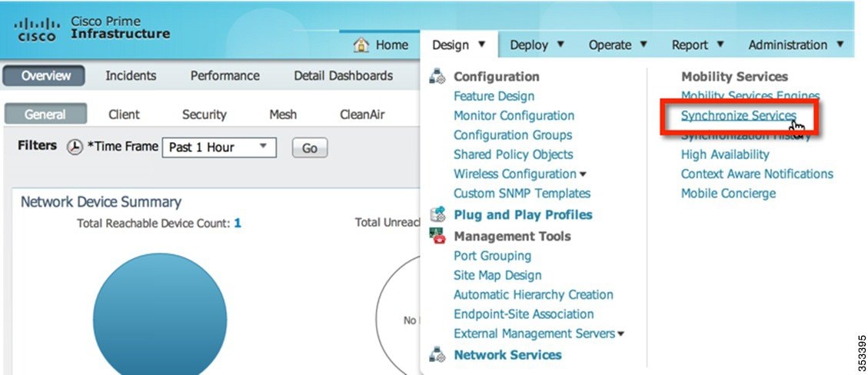This screenshot has height=375, width=868.
Task: Click the Go button
Action: coord(309,148)
